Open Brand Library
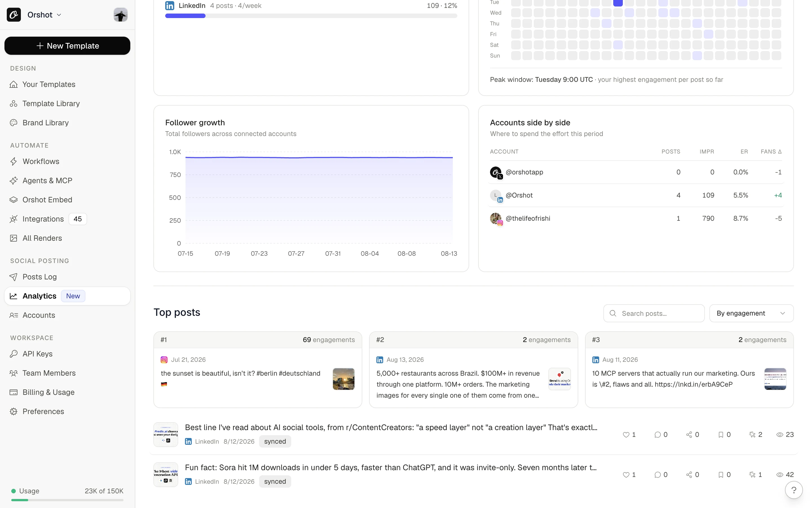 [45, 123]
